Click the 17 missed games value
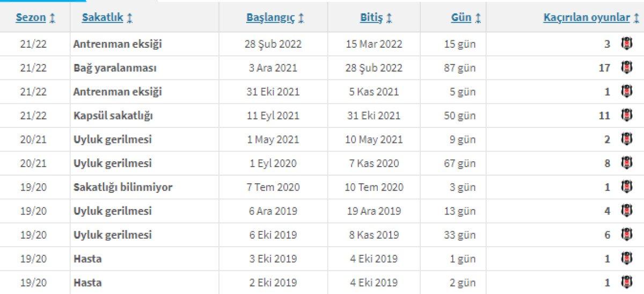Image resolution: width=644 pixels, height=294 pixels. tap(604, 68)
